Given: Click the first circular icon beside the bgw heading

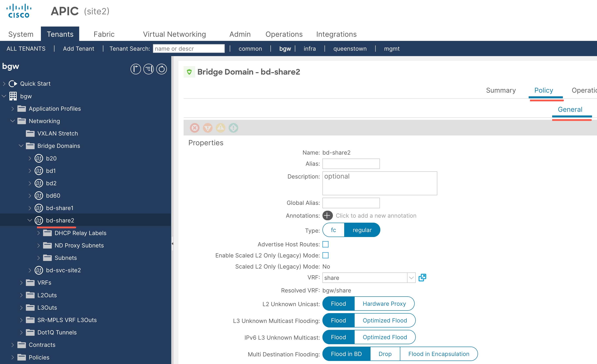Looking at the screenshot, I should pyautogui.click(x=136, y=69).
